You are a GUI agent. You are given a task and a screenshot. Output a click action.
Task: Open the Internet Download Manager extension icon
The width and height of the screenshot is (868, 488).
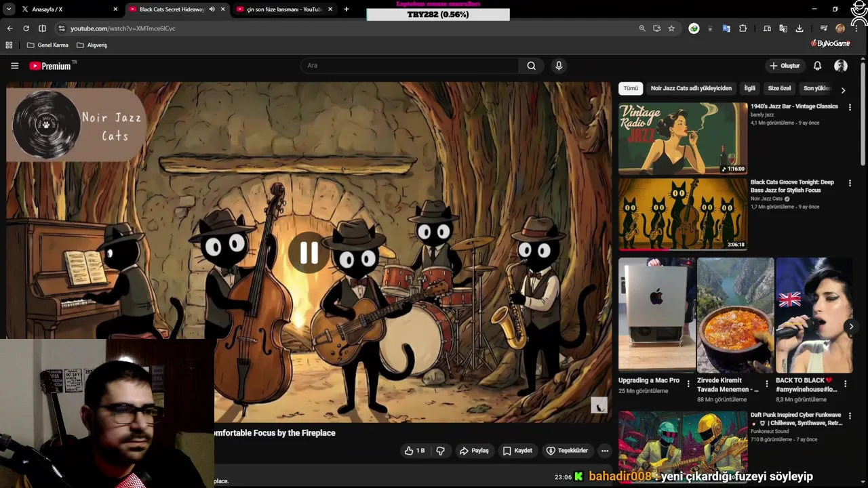tap(694, 28)
